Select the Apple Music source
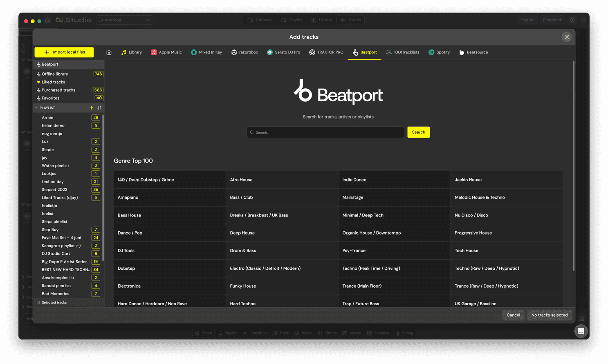This screenshot has width=608, height=364. [166, 52]
